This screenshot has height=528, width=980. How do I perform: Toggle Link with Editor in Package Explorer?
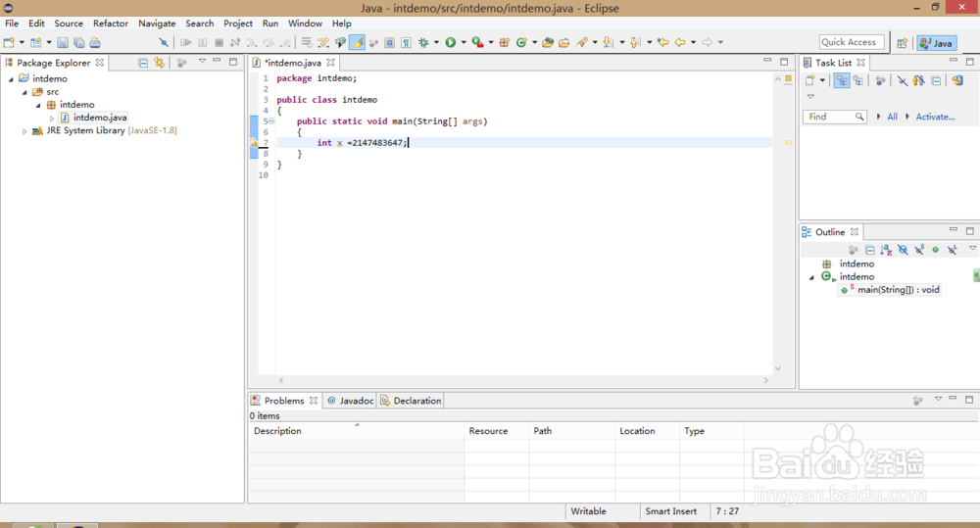(x=160, y=63)
